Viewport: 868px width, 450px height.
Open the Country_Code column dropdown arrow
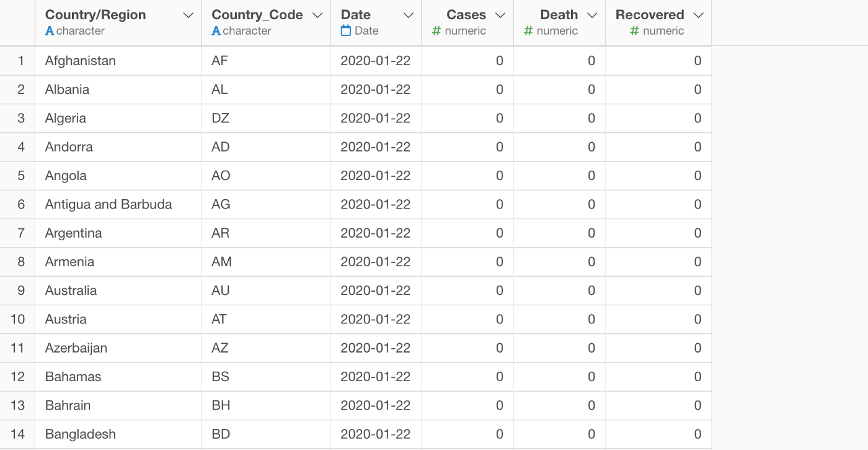[x=317, y=16]
